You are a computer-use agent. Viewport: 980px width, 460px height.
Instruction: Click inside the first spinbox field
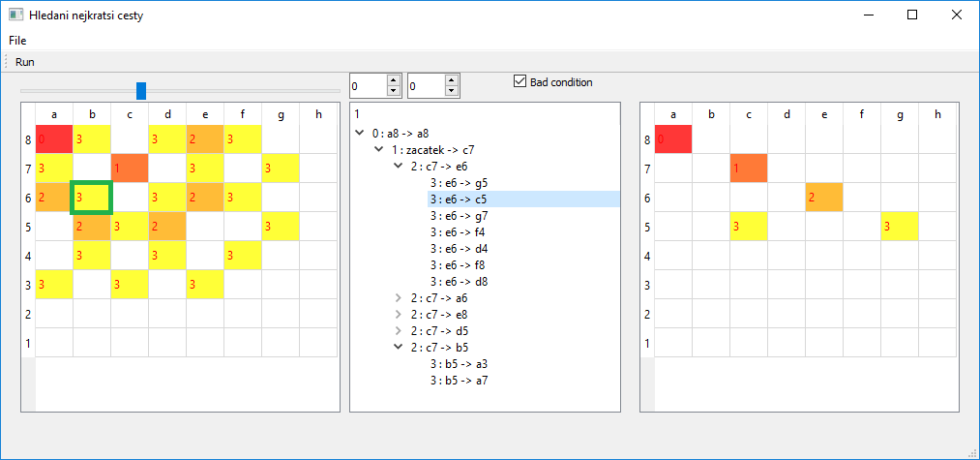(x=369, y=86)
